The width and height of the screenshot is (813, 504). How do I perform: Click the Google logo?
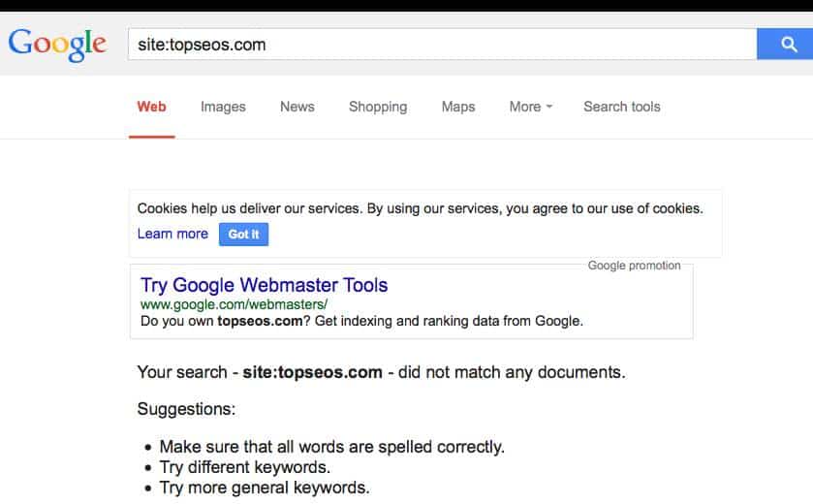coord(57,45)
